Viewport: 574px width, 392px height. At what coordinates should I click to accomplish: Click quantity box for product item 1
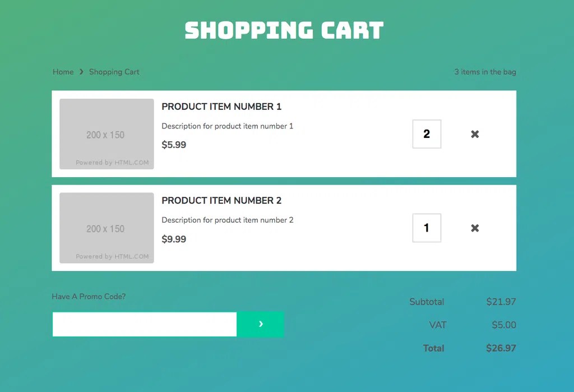click(x=427, y=134)
